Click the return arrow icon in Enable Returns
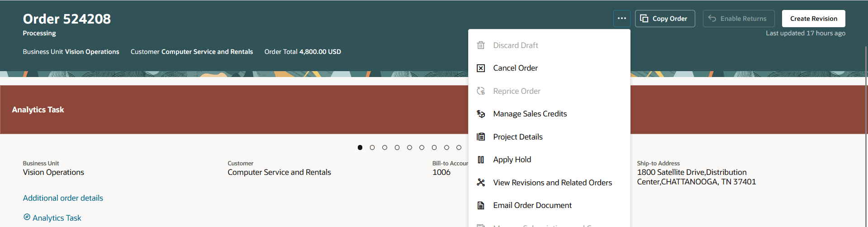Viewport: 868px width, 227px height. point(712,19)
